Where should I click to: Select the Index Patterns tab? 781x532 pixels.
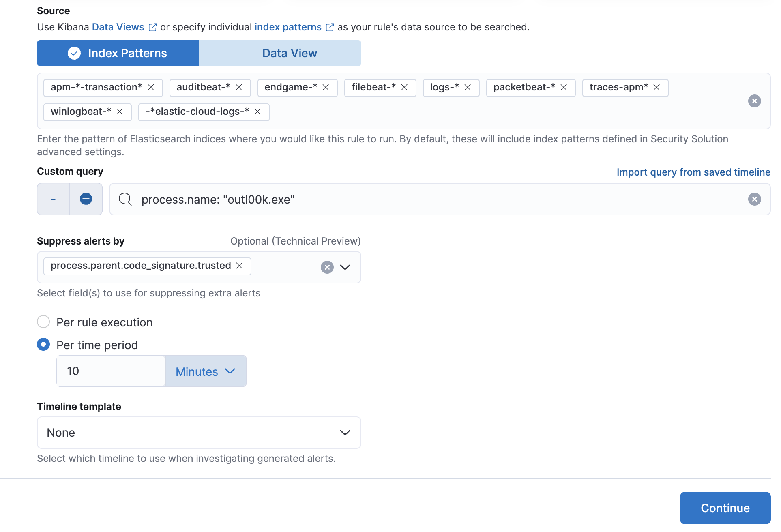(118, 53)
